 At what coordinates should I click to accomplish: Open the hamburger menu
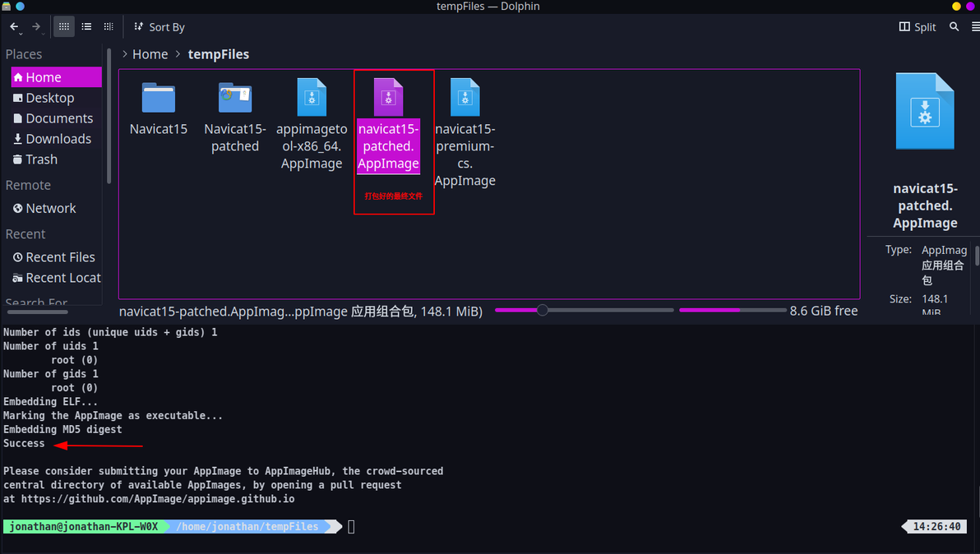(975, 27)
